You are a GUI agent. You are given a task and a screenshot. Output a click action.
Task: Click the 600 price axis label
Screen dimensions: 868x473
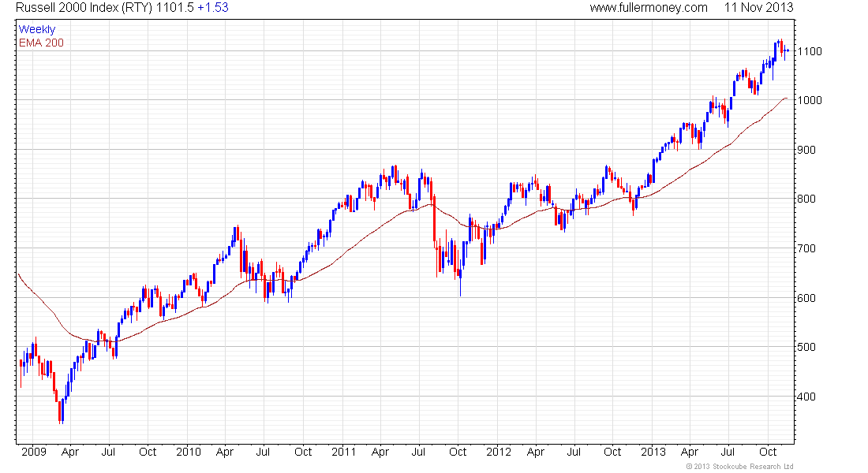806,298
